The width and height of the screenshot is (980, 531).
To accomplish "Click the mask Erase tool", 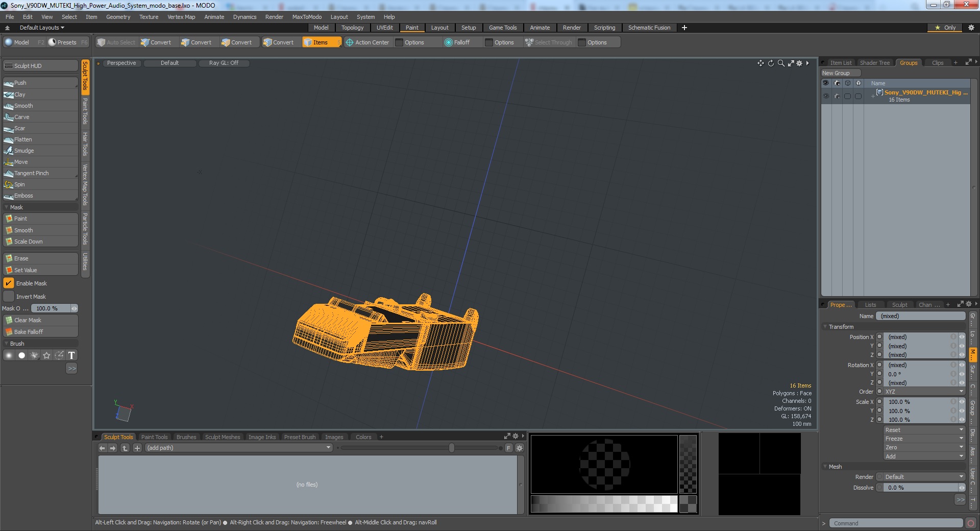I will click(x=40, y=258).
